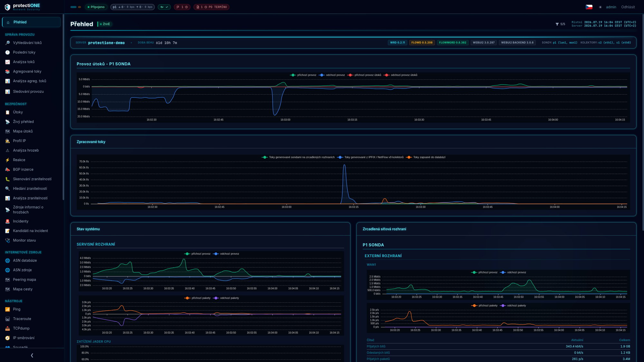Viewport: 644px width, 362px height.
Task: Click the red siren icon for Incidenty
Action: 7,221
